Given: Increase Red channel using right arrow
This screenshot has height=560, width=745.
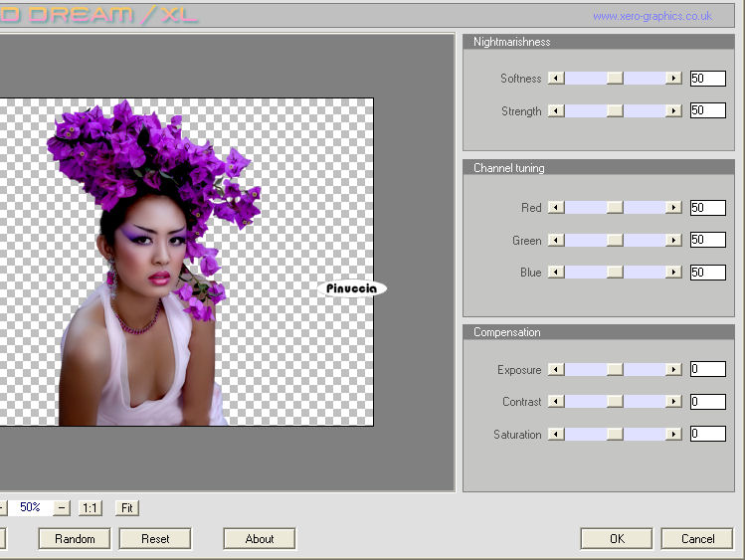Looking at the screenshot, I should click(673, 208).
